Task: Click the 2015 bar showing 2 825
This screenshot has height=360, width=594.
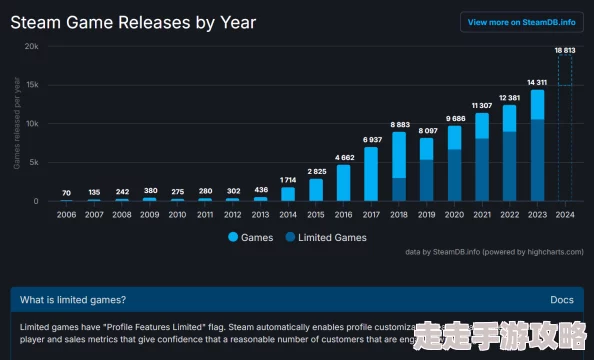Action: (x=316, y=190)
